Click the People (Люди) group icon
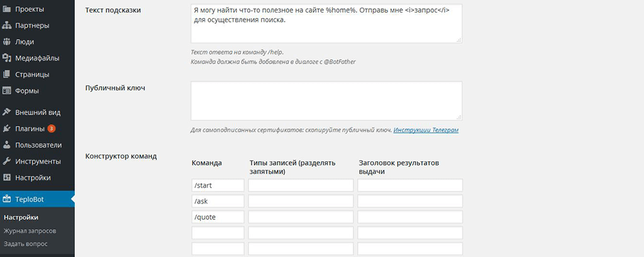Image resolution: width=644 pixels, height=257 pixels. click(6, 42)
